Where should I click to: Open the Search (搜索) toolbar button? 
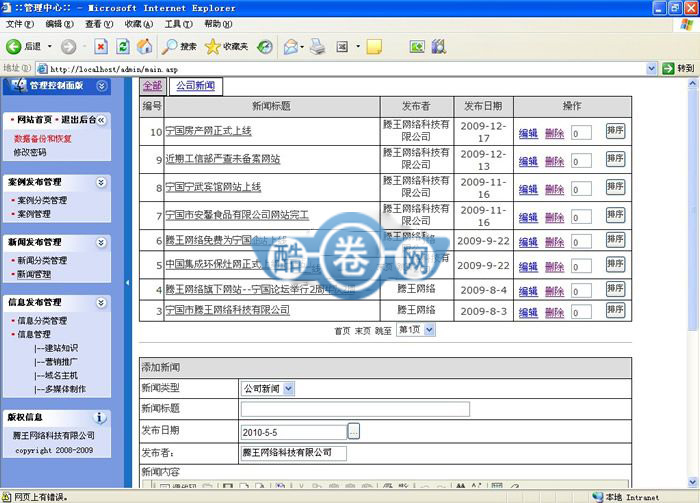tap(179, 46)
